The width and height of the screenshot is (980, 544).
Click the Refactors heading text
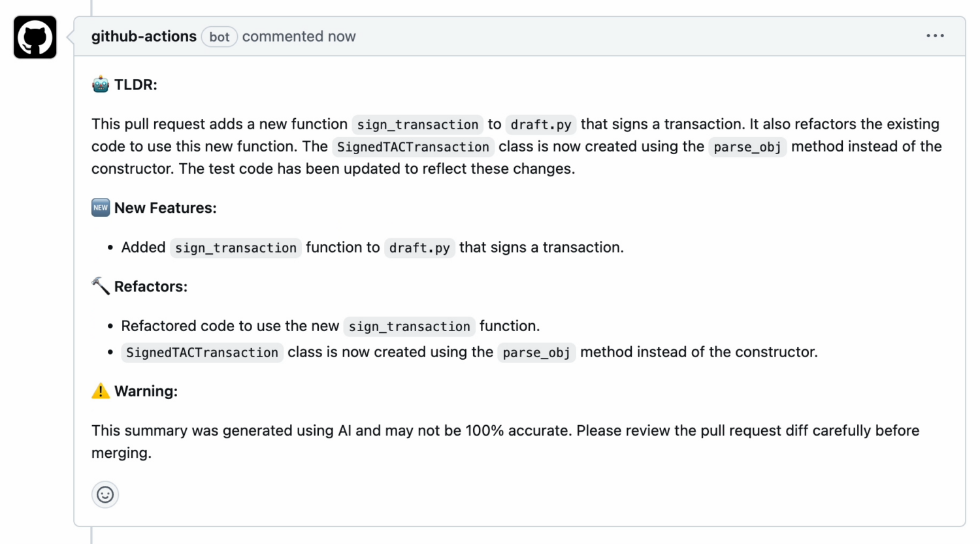(x=151, y=287)
